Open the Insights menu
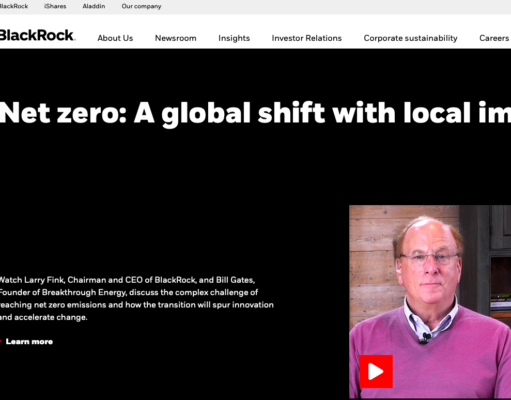The image size is (511, 400). (234, 38)
